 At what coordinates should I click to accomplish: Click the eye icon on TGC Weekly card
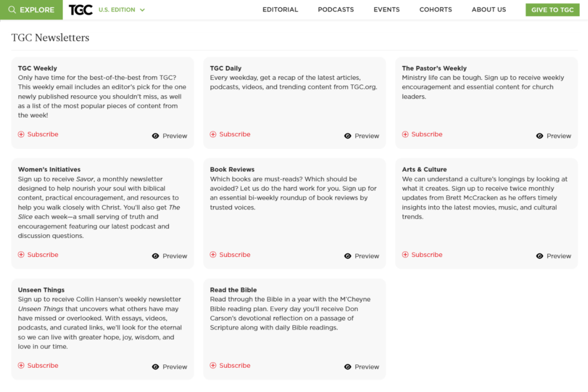coord(155,136)
